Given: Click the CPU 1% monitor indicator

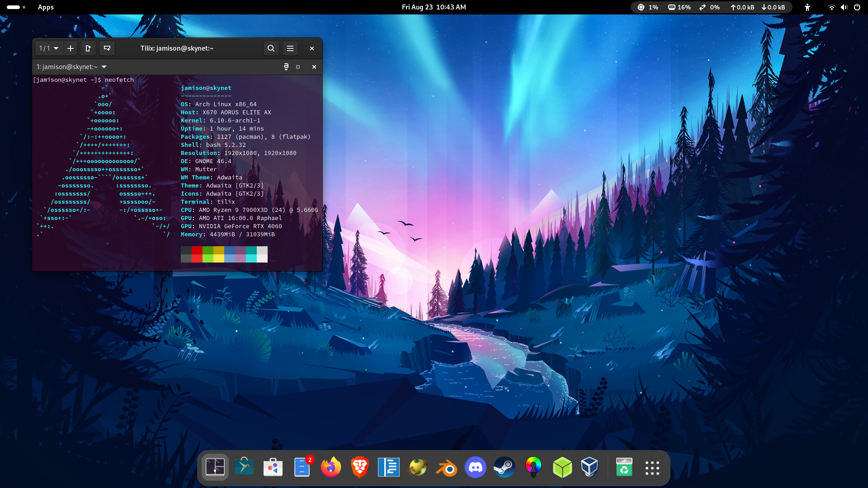Looking at the screenshot, I should tap(648, 7).
